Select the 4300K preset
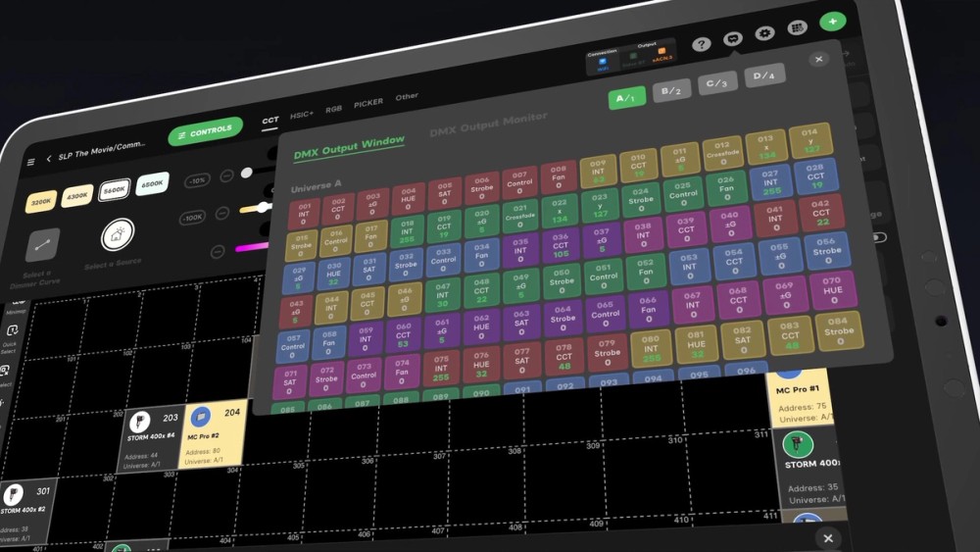The width and height of the screenshot is (980, 552). point(76,196)
